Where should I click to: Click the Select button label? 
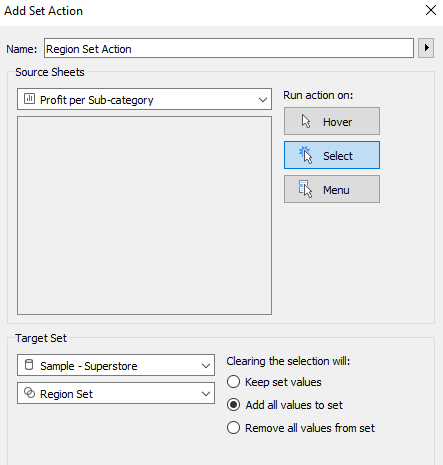point(338,156)
